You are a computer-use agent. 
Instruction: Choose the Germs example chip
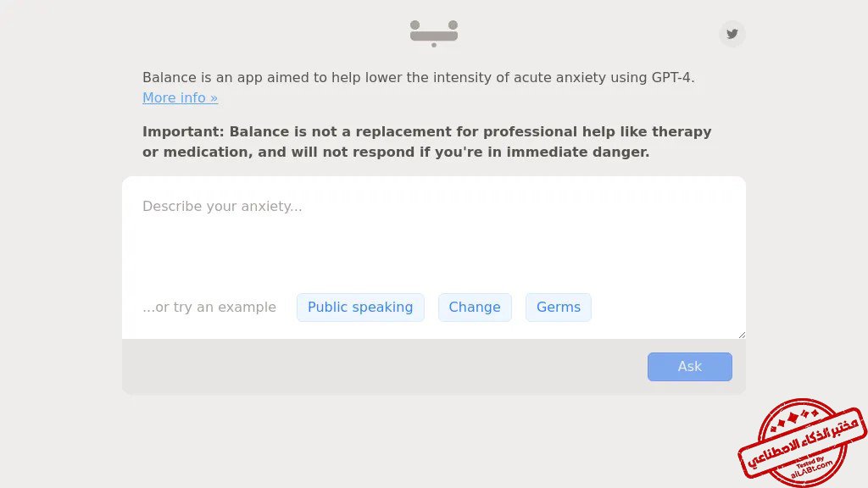(x=559, y=308)
